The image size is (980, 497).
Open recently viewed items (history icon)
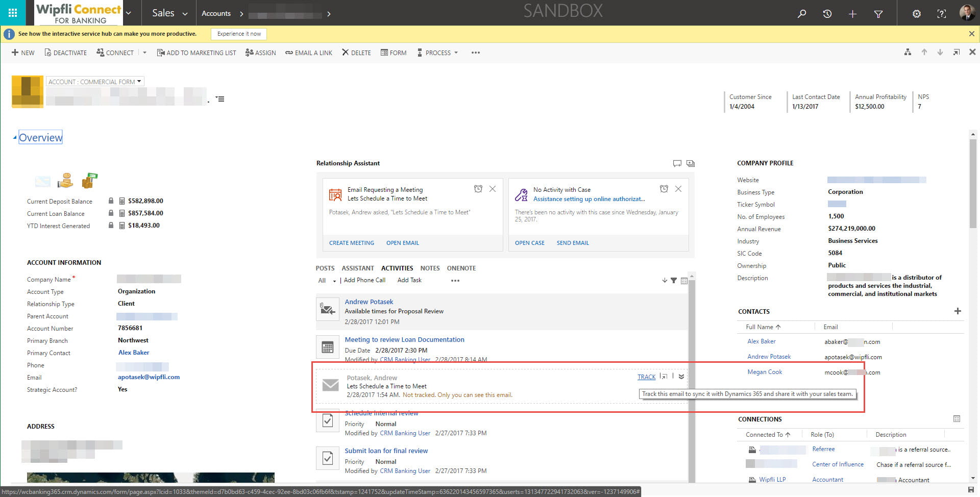coord(827,14)
